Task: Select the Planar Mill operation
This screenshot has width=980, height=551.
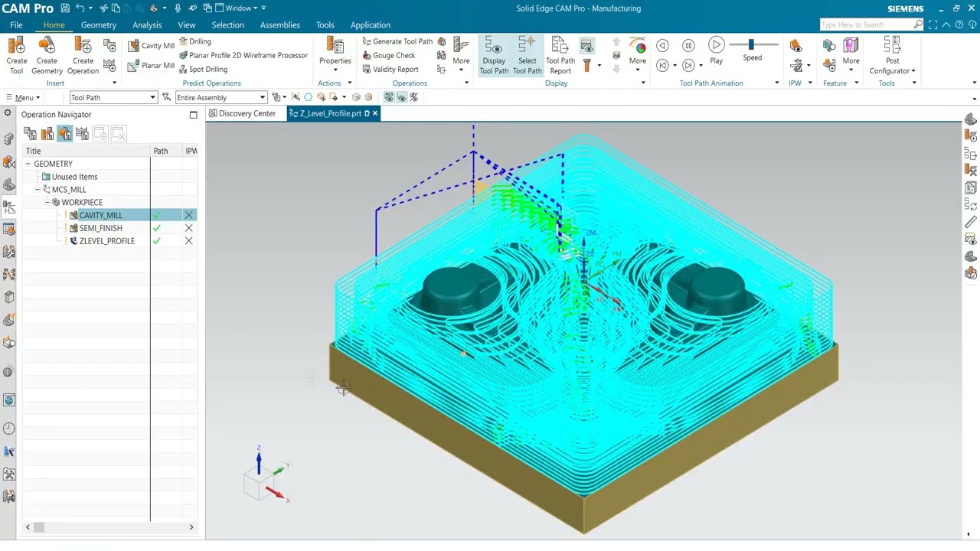Action: (x=151, y=66)
